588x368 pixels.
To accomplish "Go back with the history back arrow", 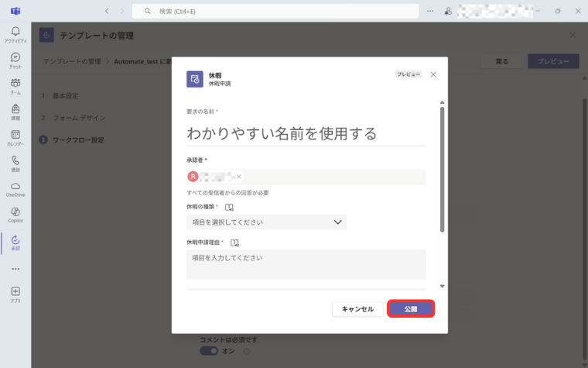I will pyautogui.click(x=107, y=12).
